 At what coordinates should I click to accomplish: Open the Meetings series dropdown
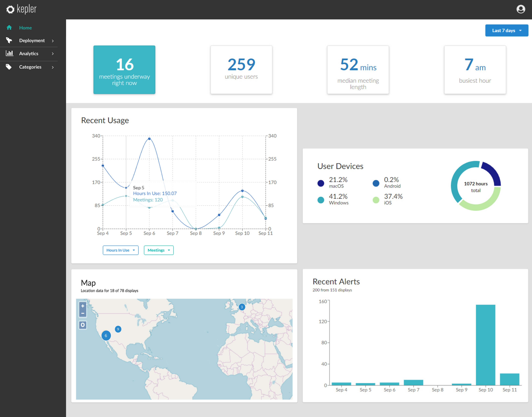pyautogui.click(x=159, y=250)
